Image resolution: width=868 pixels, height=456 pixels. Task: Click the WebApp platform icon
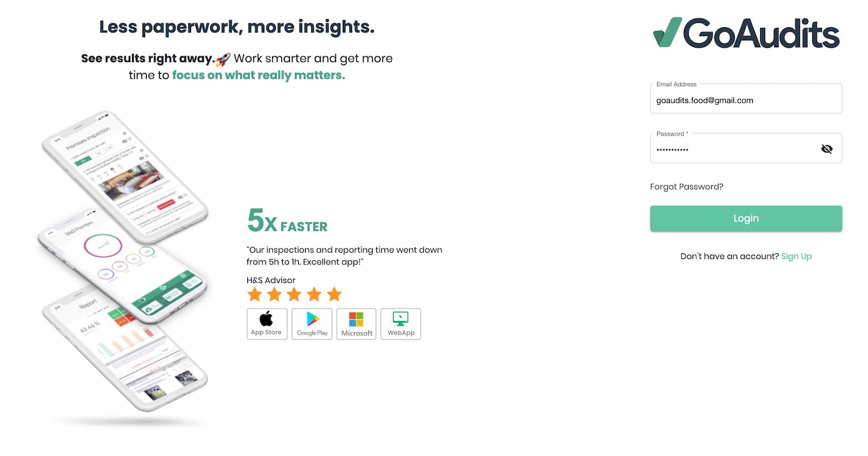pyautogui.click(x=401, y=323)
